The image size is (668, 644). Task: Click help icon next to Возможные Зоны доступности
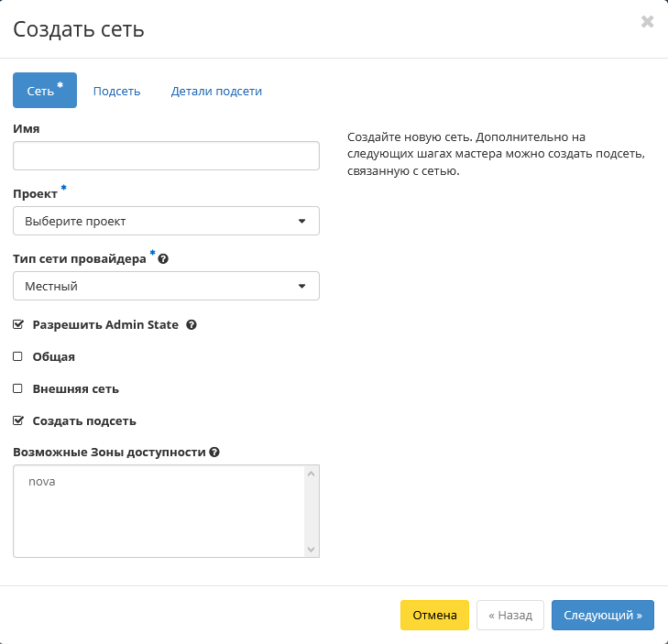click(x=214, y=453)
